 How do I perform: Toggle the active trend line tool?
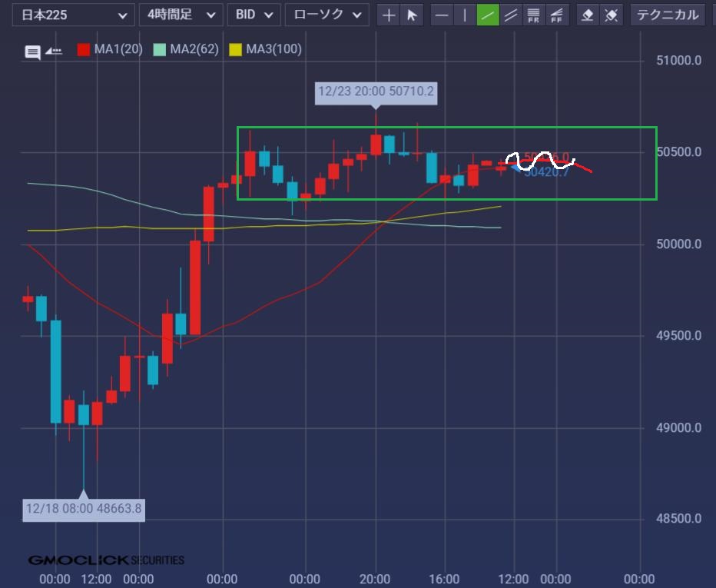pyautogui.click(x=488, y=15)
